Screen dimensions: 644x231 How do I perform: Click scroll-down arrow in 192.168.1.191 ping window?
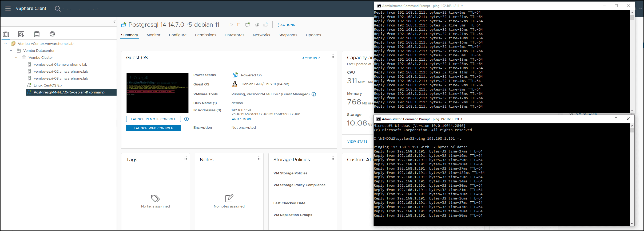(632, 224)
